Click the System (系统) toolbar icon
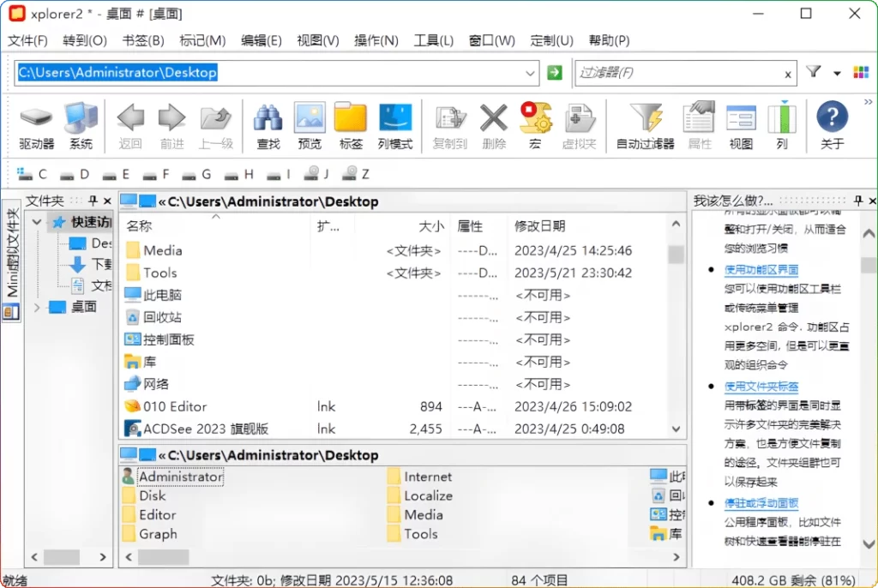This screenshot has height=588, width=878. pos(81,126)
